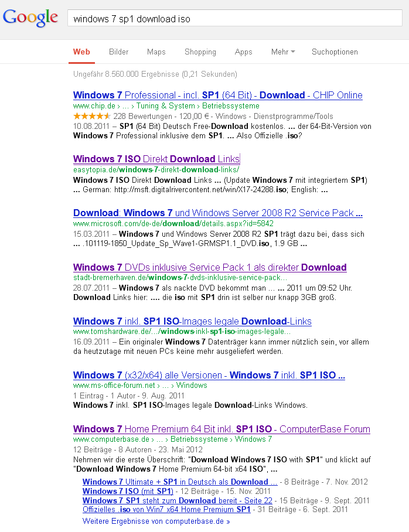Click the www.tomshardware.de green URL
Image resolution: width=409 pixels, height=532 pixels.
click(182, 332)
